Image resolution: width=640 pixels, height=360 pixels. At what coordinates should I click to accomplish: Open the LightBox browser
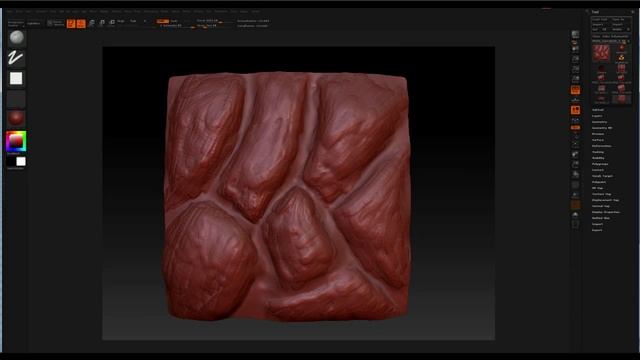[34, 23]
